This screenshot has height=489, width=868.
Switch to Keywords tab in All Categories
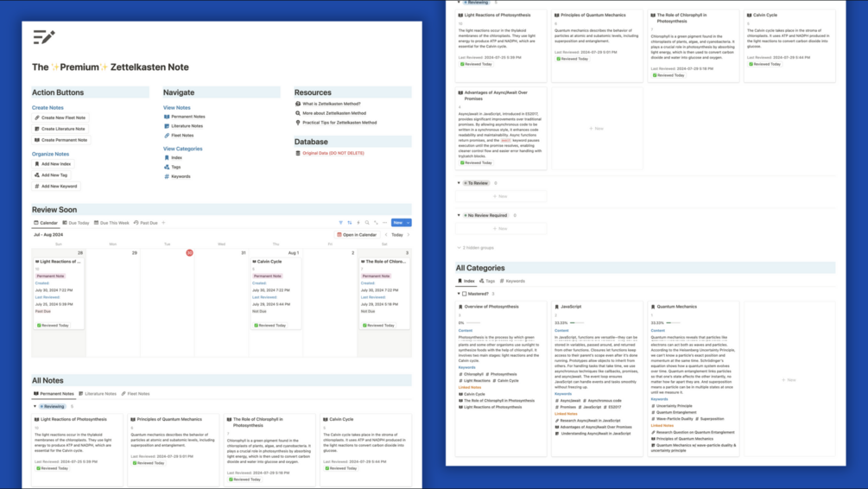(x=512, y=281)
